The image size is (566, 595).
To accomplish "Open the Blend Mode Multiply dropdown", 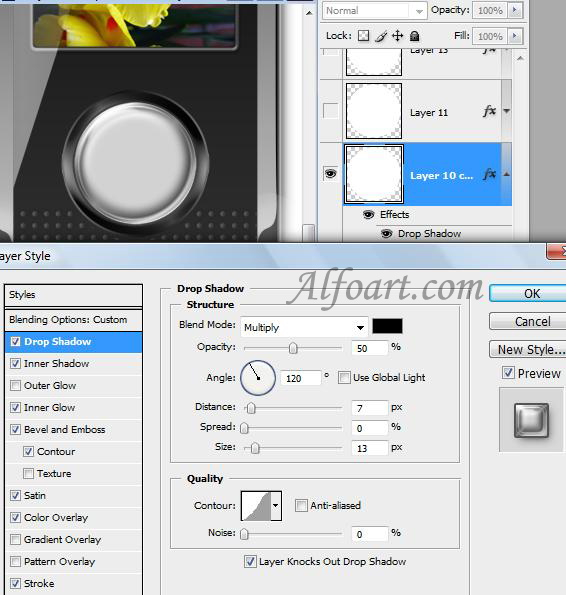I will tap(304, 327).
